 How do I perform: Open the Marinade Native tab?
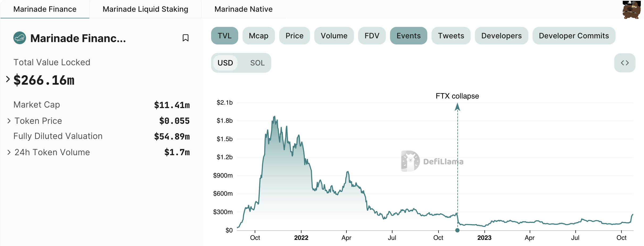(x=243, y=9)
